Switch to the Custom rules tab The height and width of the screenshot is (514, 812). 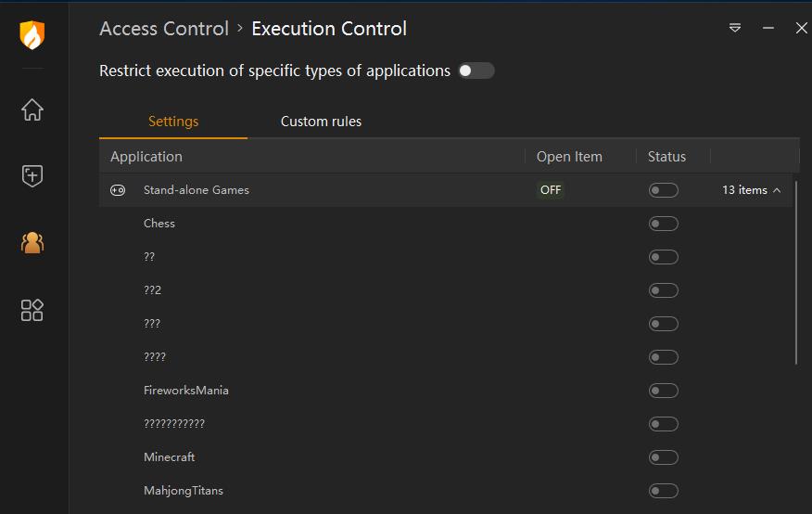pyautogui.click(x=321, y=122)
